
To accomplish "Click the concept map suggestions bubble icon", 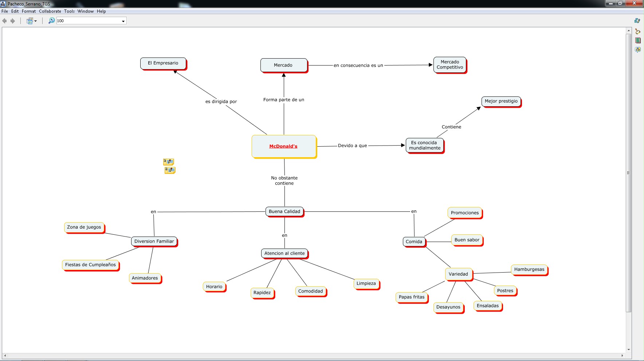I will pos(637,49).
